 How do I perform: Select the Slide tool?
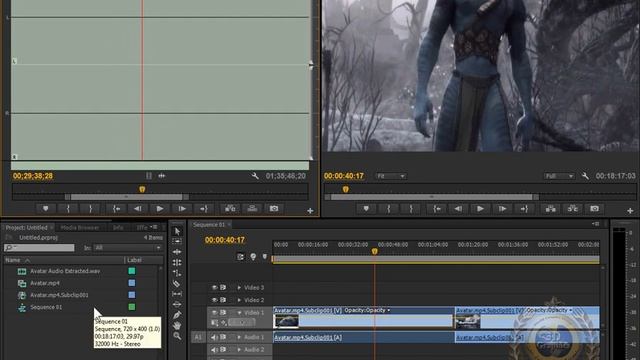177,304
